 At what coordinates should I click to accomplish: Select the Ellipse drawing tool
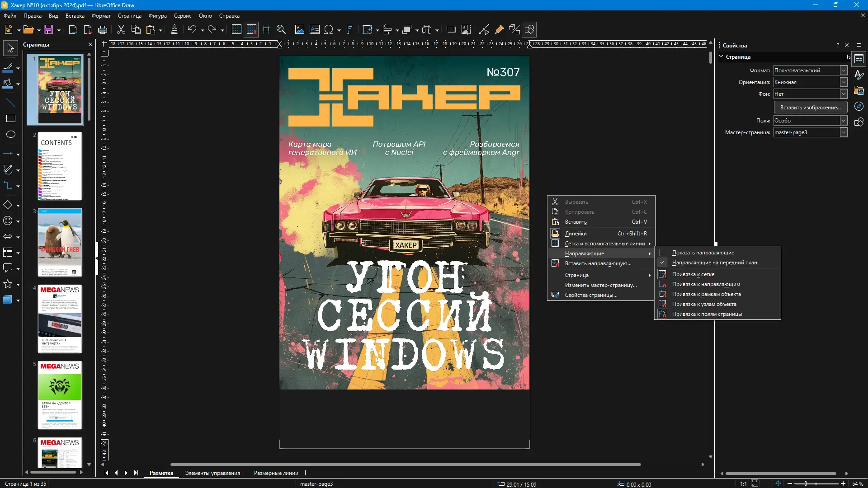tap(10, 134)
